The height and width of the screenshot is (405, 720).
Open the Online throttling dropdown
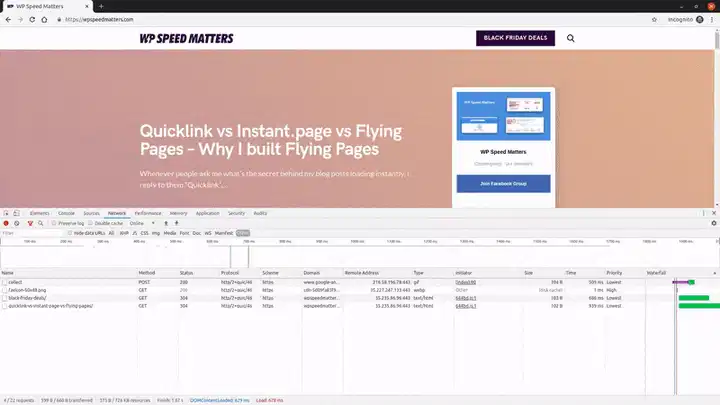point(142,223)
